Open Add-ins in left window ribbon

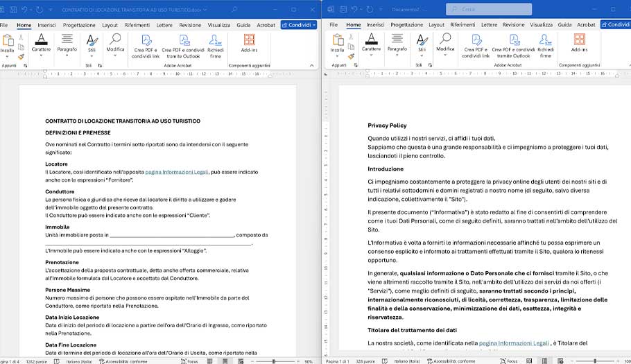[249, 44]
